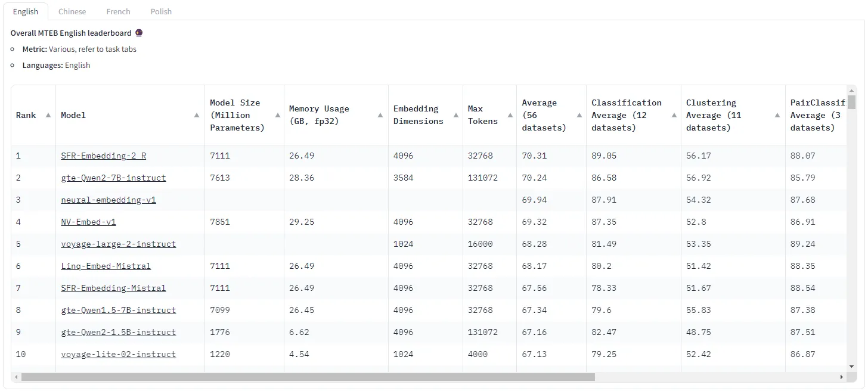Sort by Embedding Dimensions column arrow
The image size is (868, 391).
tap(455, 115)
